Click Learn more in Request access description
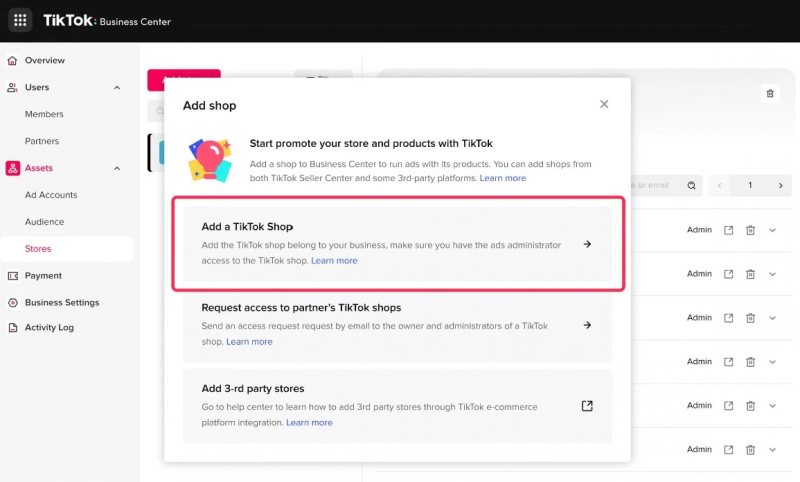Screen dimensions: 800x482 click(x=249, y=341)
